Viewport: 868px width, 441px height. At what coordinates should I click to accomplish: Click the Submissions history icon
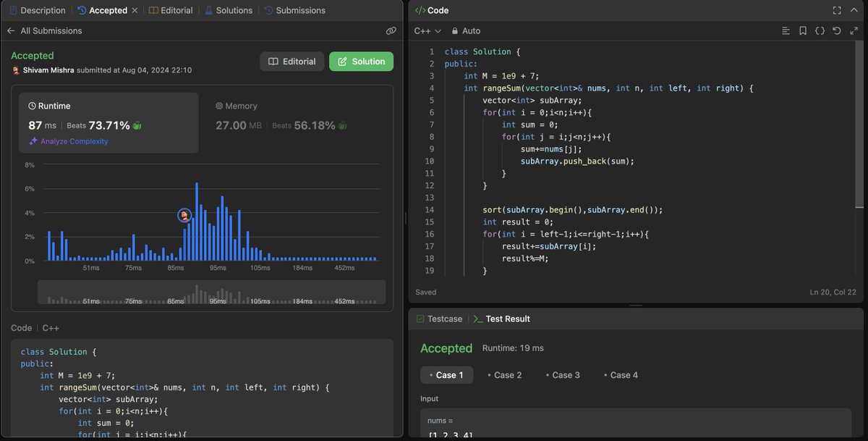click(269, 10)
